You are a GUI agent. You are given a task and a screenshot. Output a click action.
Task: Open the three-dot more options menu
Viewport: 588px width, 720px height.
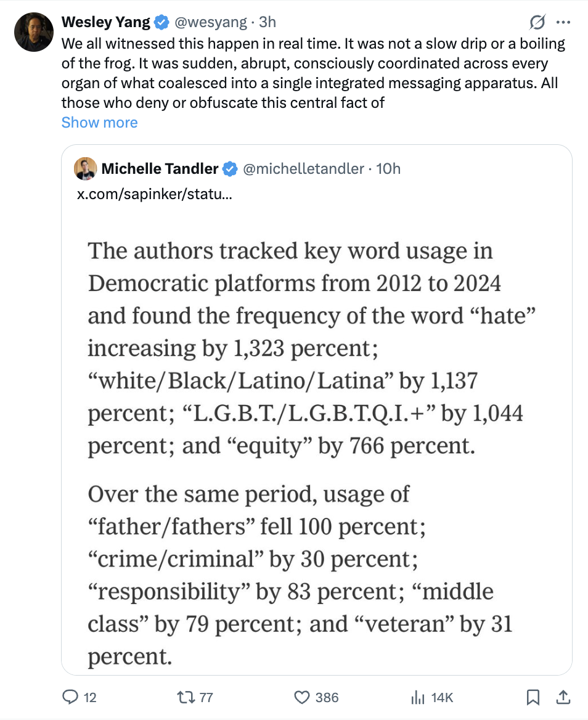click(x=563, y=23)
